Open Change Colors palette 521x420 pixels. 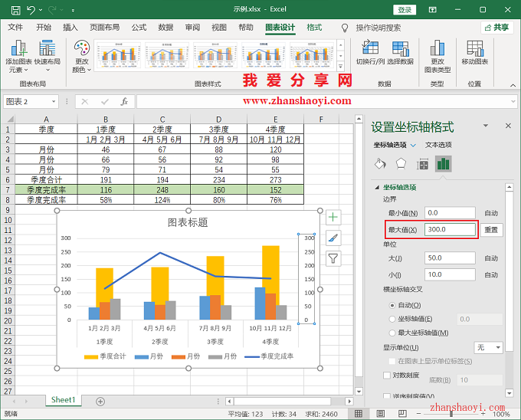82,57
